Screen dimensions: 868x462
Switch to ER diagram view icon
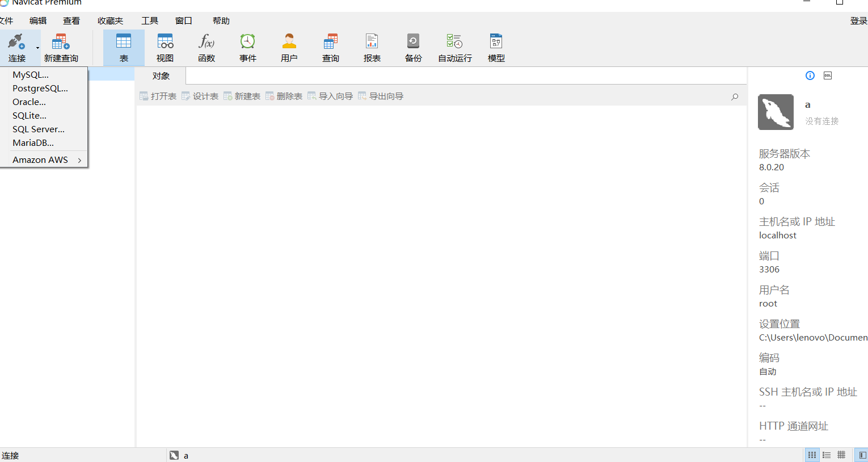[x=841, y=455]
